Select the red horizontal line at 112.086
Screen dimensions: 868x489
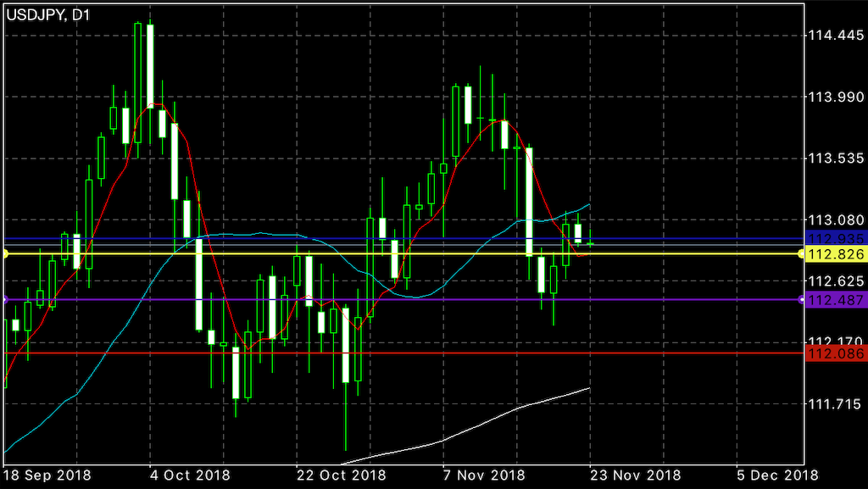403,353
